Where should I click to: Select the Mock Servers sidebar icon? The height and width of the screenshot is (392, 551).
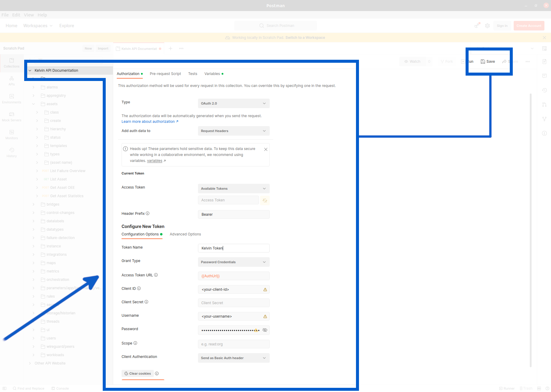tap(11, 117)
